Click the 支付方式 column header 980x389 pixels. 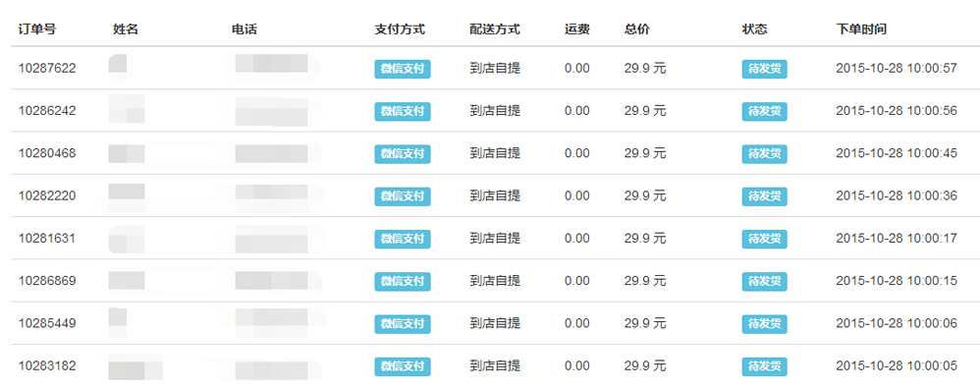(400, 29)
